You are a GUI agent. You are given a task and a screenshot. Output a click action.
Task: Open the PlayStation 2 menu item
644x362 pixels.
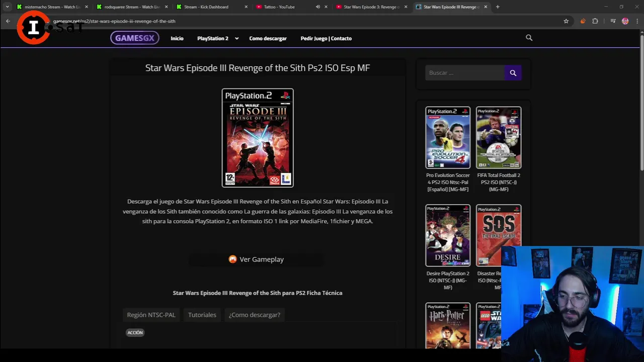click(213, 38)
